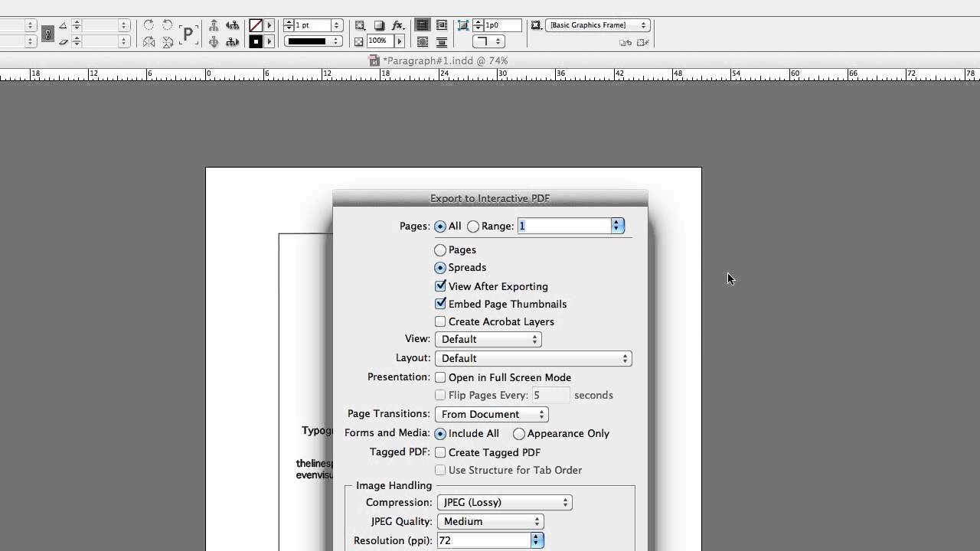Image resolution: width=980 pixels, height=551 pixels.
Task: Open the Compression JPEG (Lossy) dropdown
Action: [x=505, y=502]
